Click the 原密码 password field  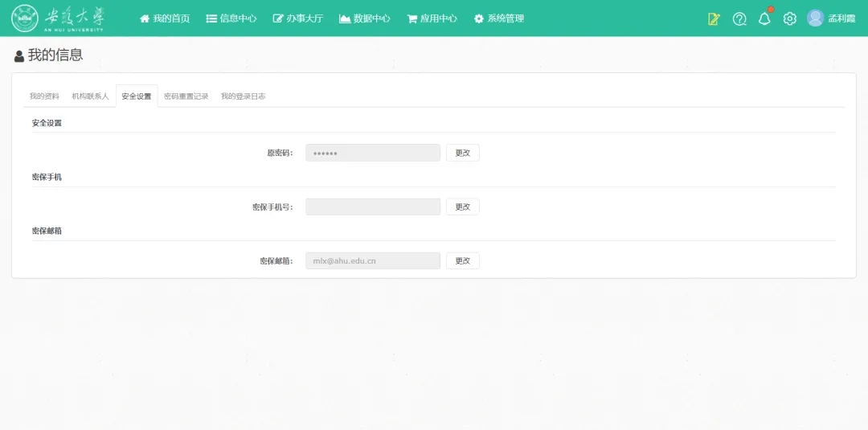tap(373, 153)
